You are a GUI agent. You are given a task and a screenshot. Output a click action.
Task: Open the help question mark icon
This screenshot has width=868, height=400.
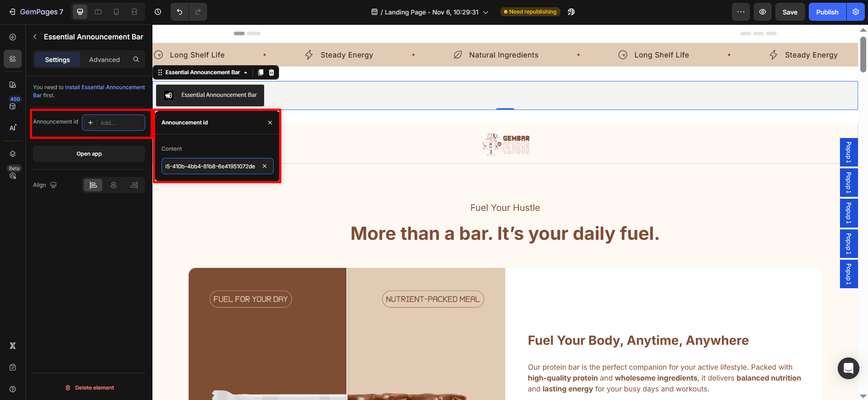(x=13, y=389)
